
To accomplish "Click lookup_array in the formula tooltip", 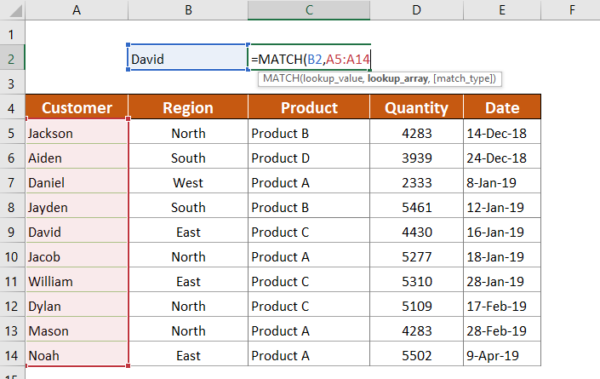I will 398,79.
